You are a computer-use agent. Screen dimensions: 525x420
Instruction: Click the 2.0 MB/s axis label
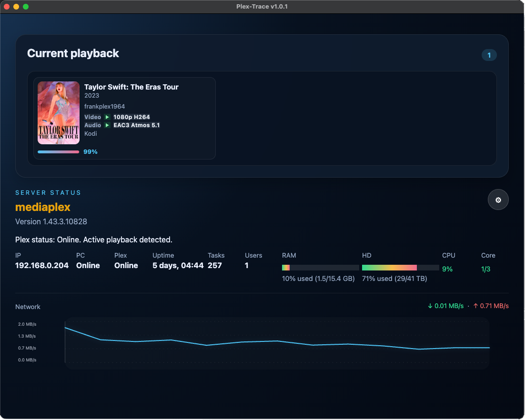(x=27, y=324)
